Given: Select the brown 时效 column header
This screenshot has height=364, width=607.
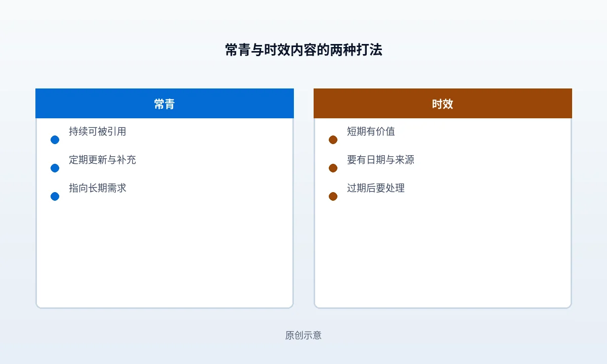Looking at the screenshot, I should [x=443, y=104].
